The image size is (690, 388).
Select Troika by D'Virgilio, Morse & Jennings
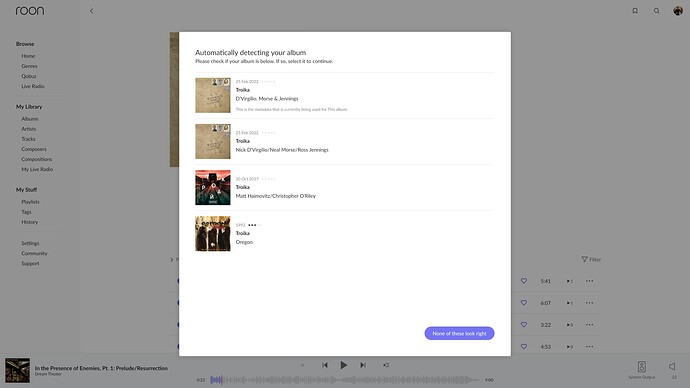[x=344, y=95]
